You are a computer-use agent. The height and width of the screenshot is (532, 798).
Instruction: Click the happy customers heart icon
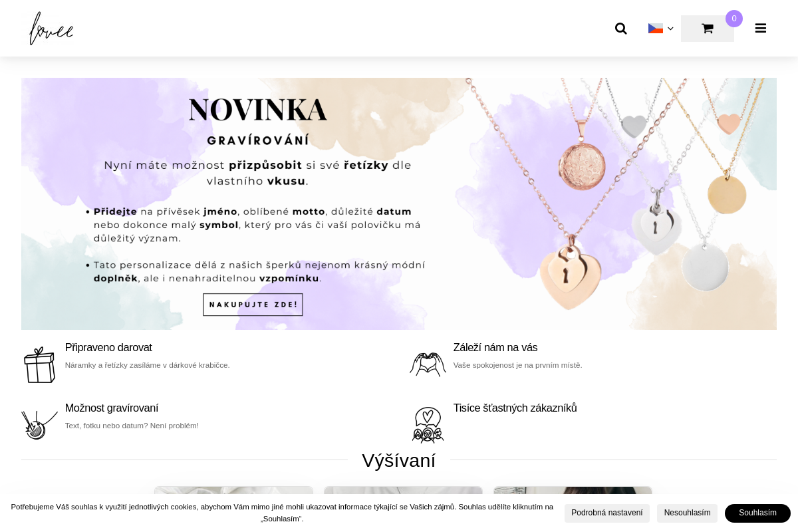[428, 425]
